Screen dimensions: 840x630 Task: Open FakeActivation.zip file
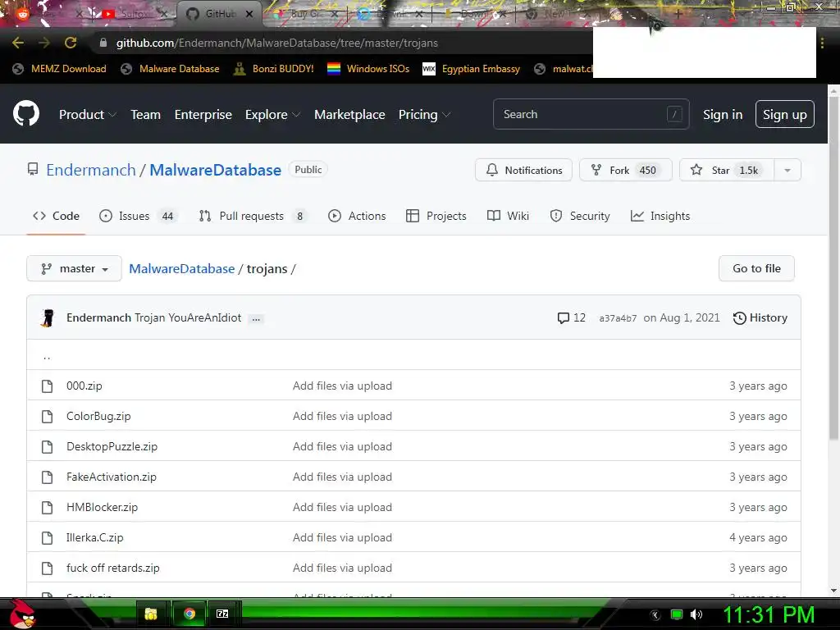coord(112,477)
